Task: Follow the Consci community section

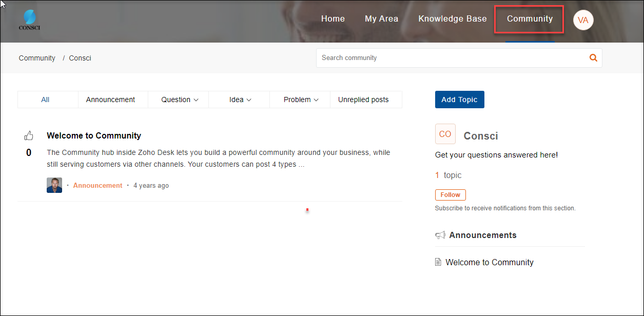Action: [451, 195]
